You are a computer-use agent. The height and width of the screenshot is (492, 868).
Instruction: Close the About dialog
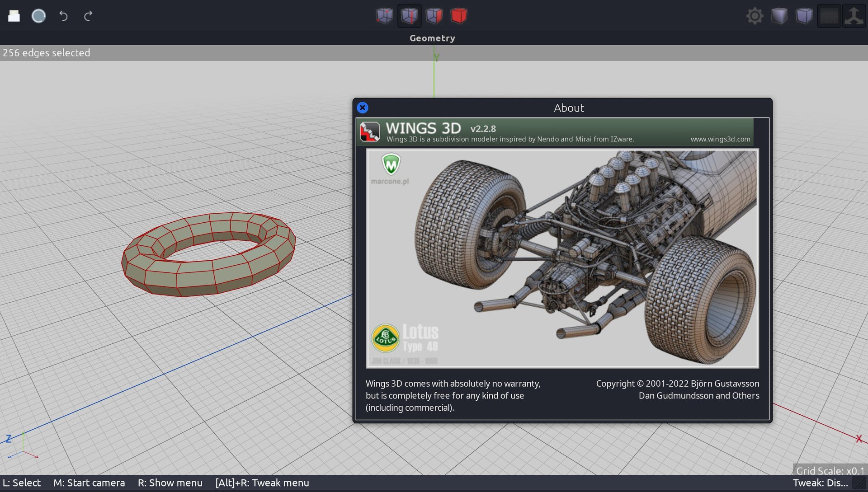pyautogui.click(x=363, y=108)
